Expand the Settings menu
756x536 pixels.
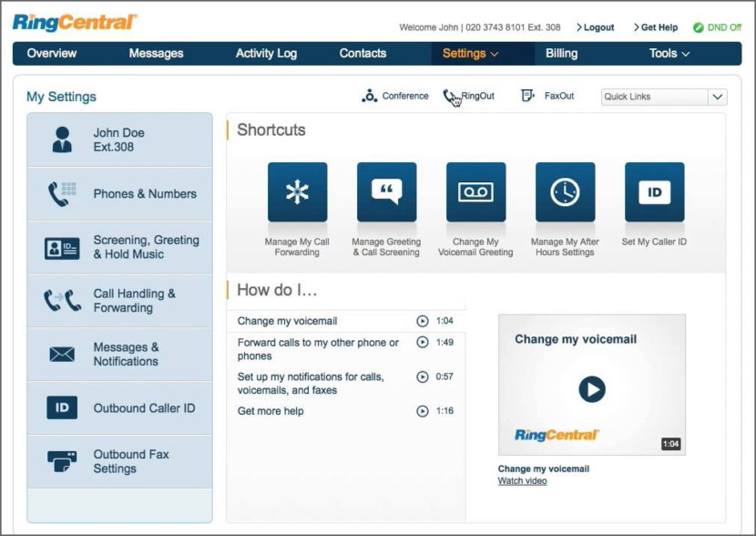[x=470, y=54]
